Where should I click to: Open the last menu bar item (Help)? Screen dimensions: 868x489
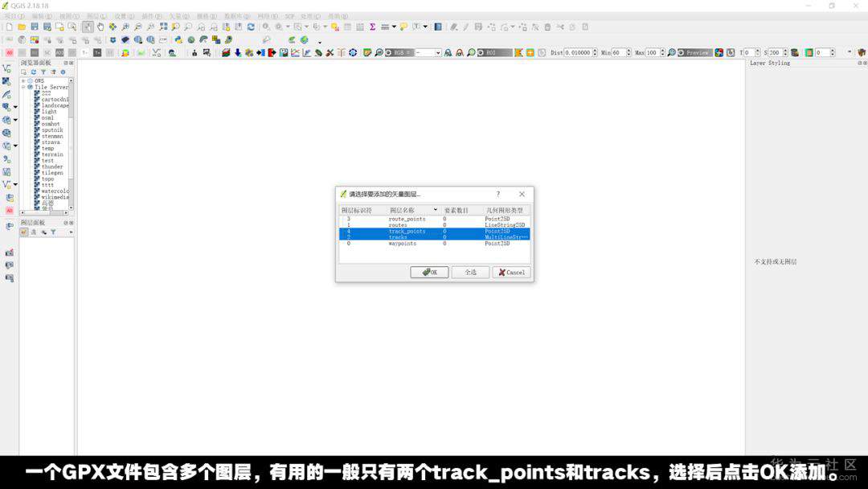(x=338, y=17)
